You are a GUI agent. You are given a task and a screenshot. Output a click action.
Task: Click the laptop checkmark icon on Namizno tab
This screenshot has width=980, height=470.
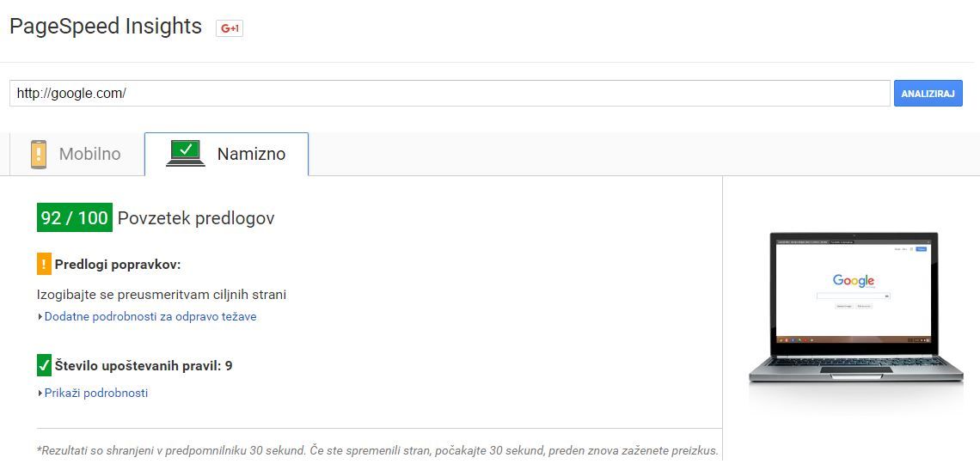pyautogui.click(x=185, y=154)
